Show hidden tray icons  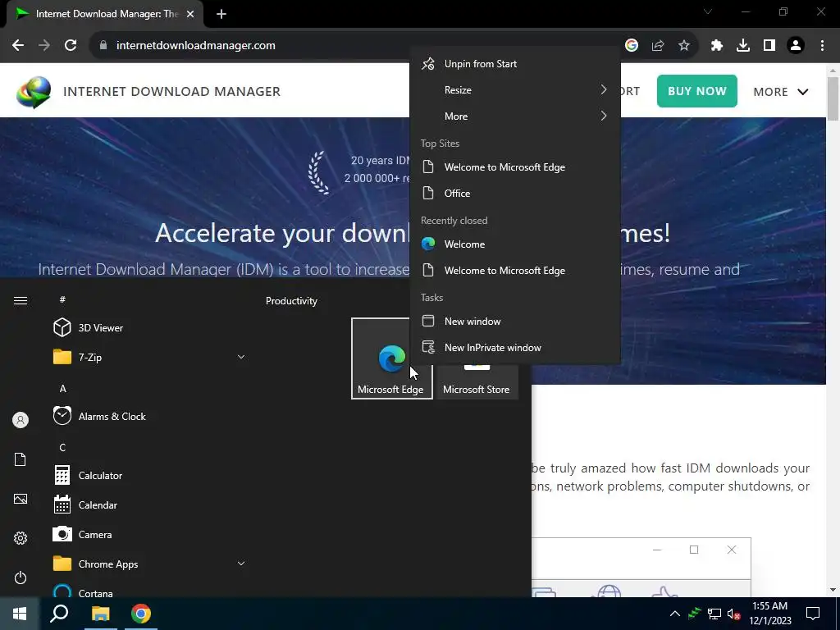[x=675, y=614]
